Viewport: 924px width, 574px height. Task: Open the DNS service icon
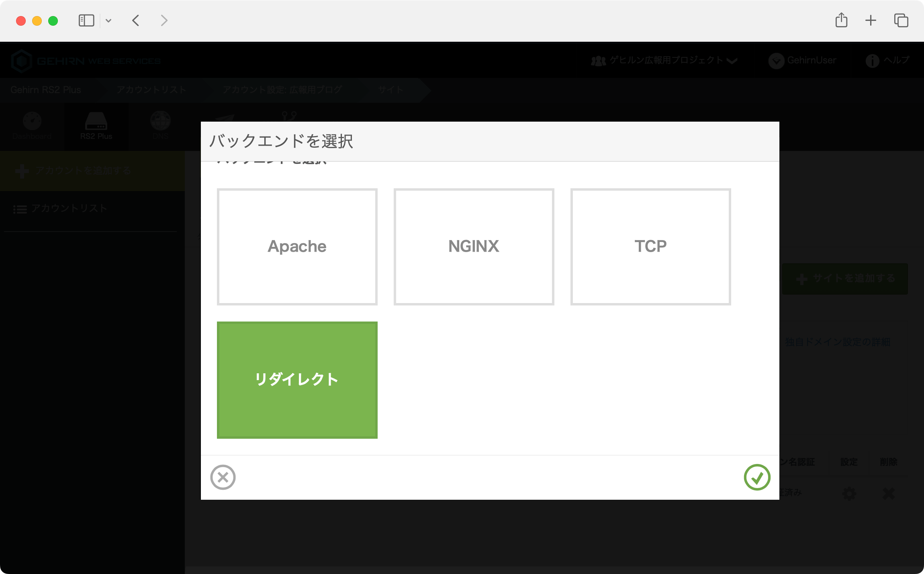coord(160,126)
